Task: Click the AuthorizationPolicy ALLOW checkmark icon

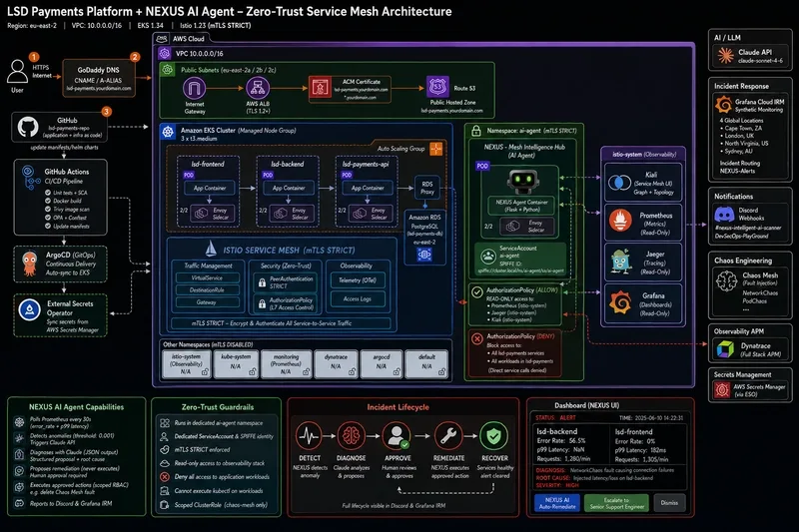Action: pyautogui.click(x=477, y=291)
